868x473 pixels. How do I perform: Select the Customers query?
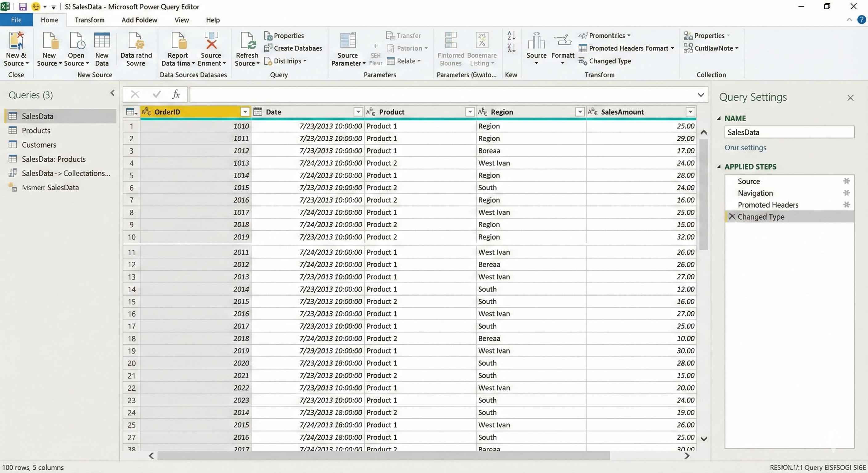pyautogui.click(x=39, y=144)
